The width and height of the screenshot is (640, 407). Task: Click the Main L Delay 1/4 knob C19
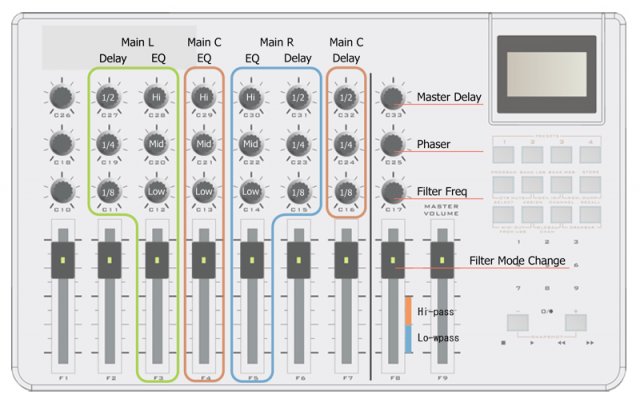click(x=109, y=145)
